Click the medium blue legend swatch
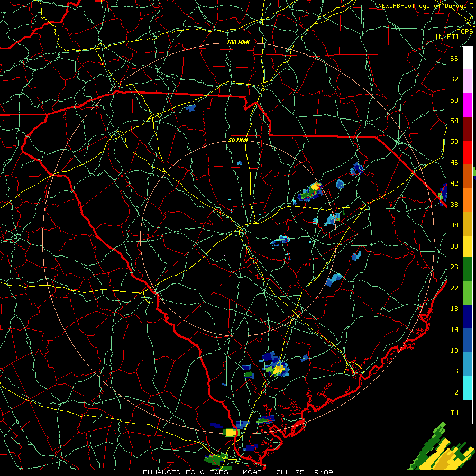Screen dimensions: 476x476 tap(467, 340)
